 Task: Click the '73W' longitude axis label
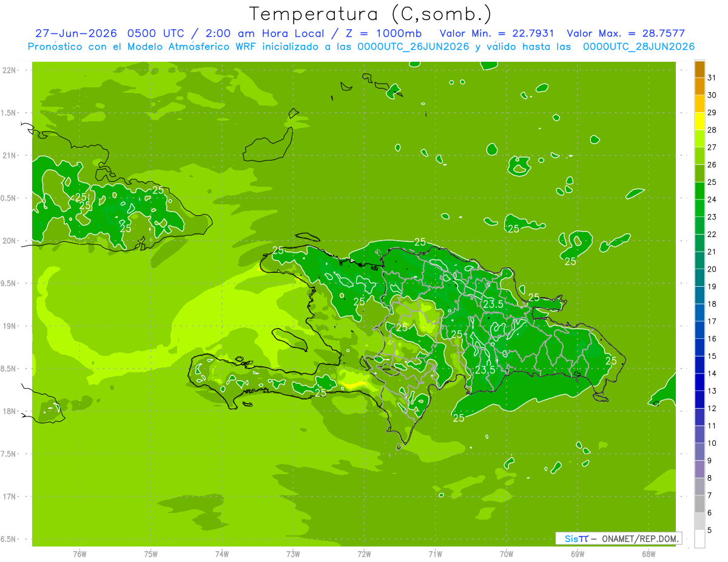[x=293, y=554]
